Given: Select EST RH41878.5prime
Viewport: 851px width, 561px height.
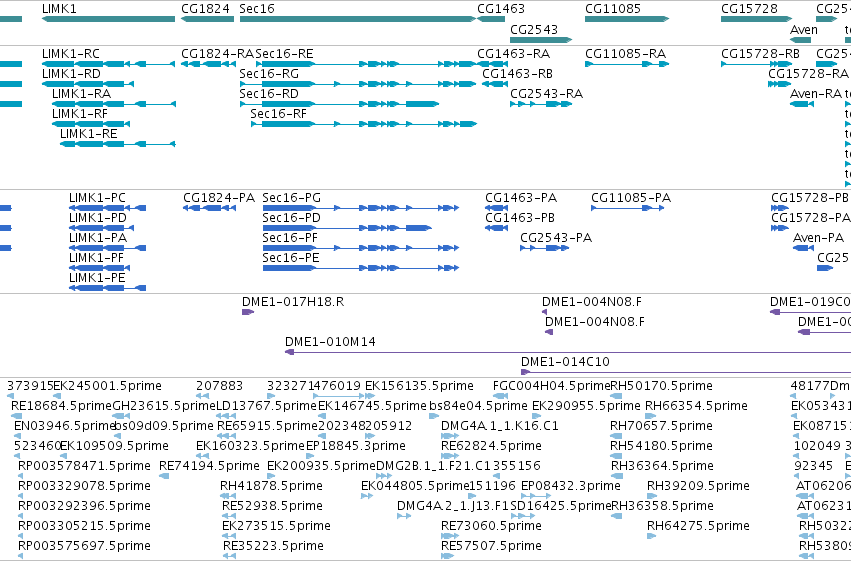Looking at the screenshot, I should point(271,486).
